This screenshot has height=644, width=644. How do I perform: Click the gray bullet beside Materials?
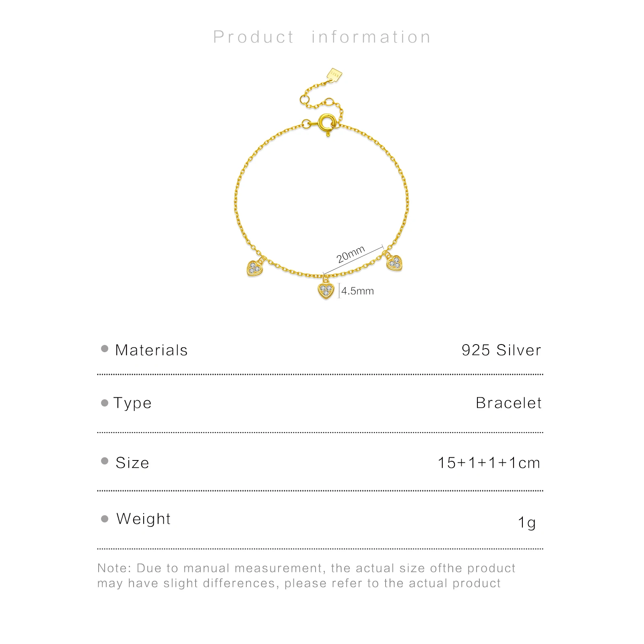click(x=105, y=349)
